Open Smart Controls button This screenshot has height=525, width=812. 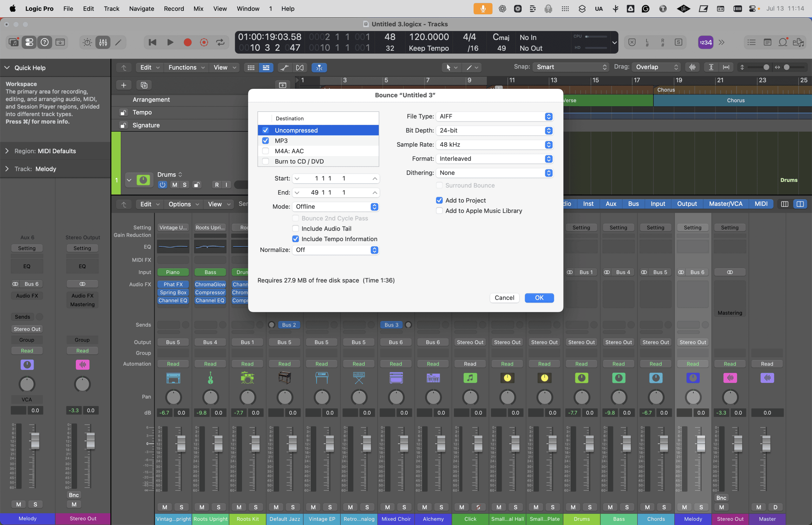click(87, 42)
